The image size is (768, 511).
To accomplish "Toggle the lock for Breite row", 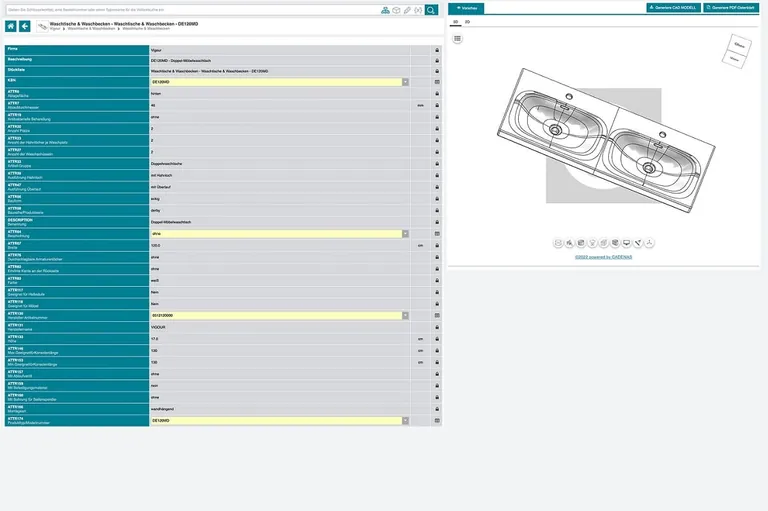I will coord(437,245).
